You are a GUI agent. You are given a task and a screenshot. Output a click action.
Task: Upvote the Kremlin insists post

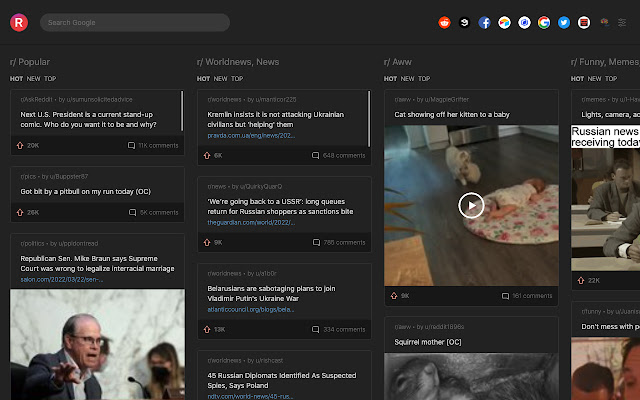coord(207,156)
